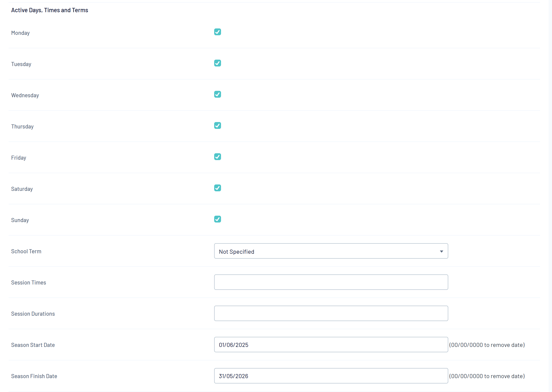
Task: Click the page vertical scrollbar
Action: click(x=550, y=193)
